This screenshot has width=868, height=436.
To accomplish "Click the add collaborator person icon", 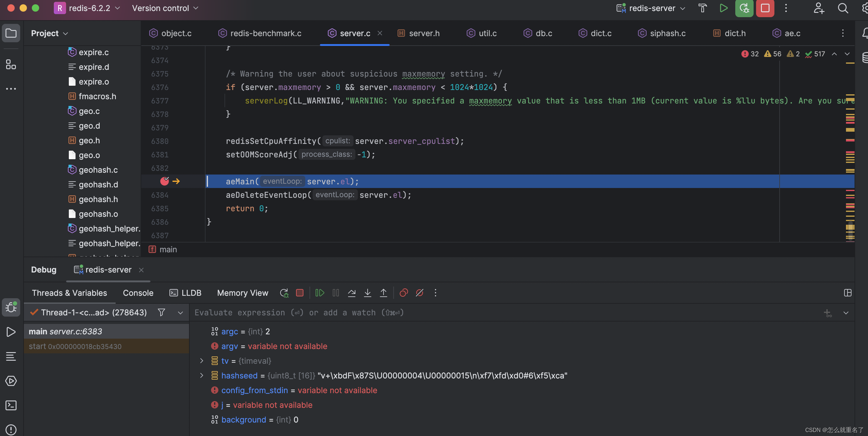I will coord(818,8).
